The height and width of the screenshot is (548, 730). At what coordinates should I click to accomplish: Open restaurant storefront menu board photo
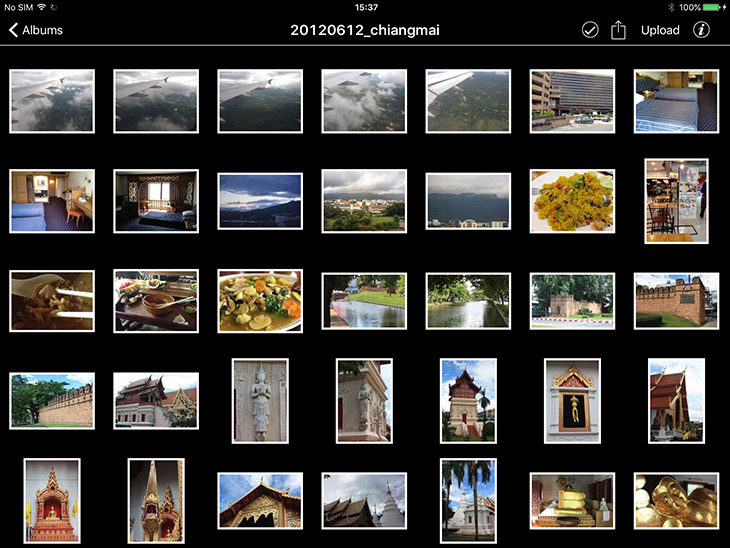[x=676, y=201]
